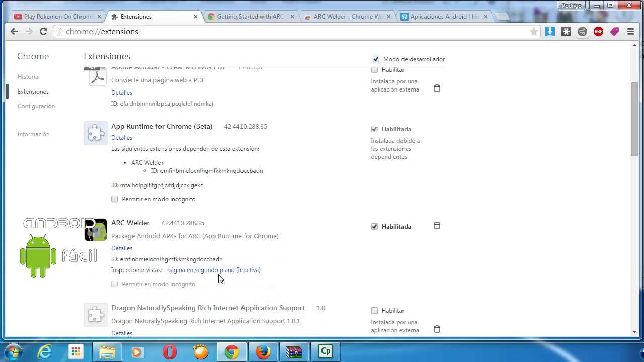Click the purple tag extension icon
The height and width of the screenshot is (362, 644).
[x=614, y=32]
